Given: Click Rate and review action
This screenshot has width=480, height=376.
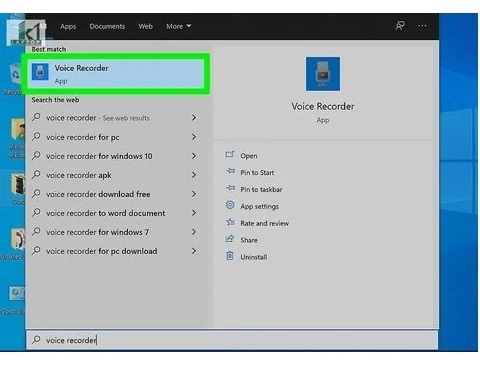Looking at the screenshot, I should 265,223.
